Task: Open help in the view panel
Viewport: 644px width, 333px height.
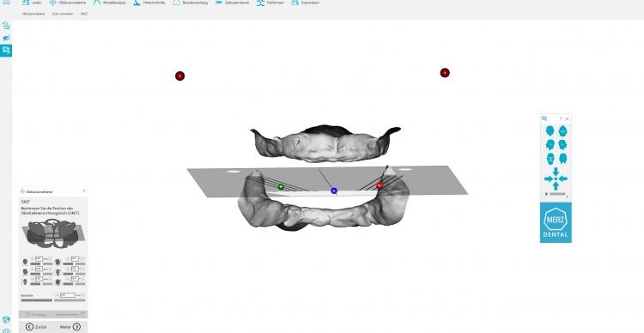Action: [x=561, y=118]
